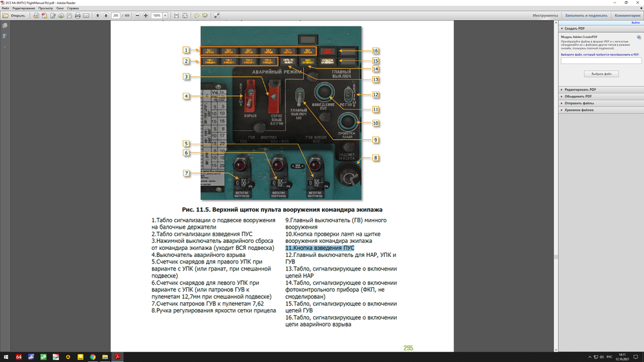Click the cloud upload toolbar icon
Screen dimensions: 644x362
[x=61, y=15]
